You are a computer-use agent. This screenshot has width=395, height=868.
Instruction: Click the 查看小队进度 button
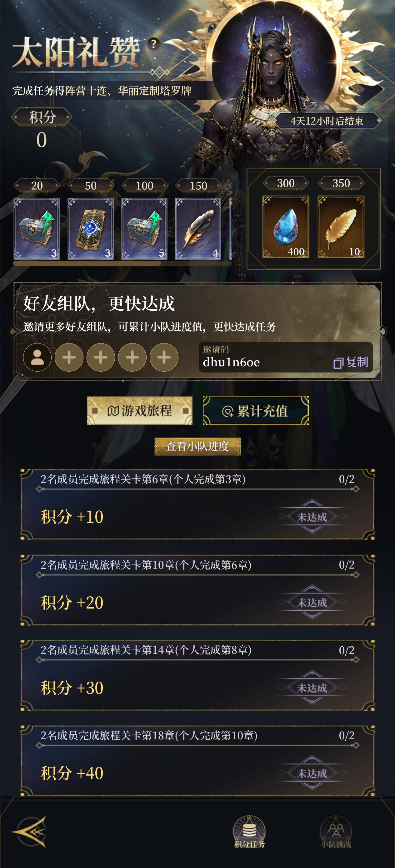[198, 446]
